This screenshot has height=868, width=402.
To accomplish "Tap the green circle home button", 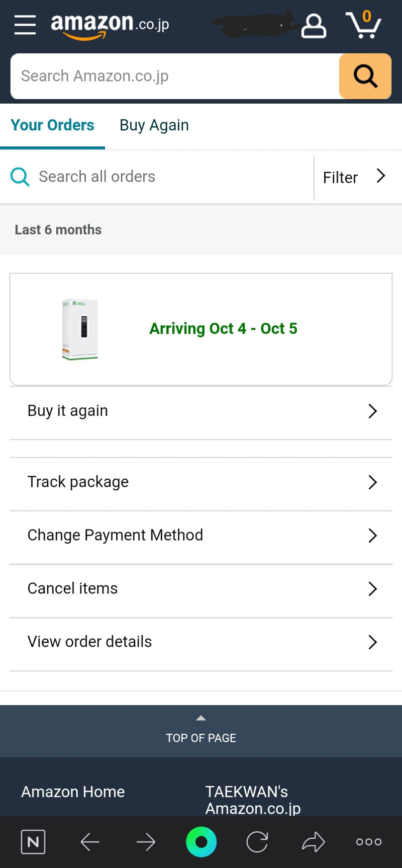I will (x=201, y=842).
